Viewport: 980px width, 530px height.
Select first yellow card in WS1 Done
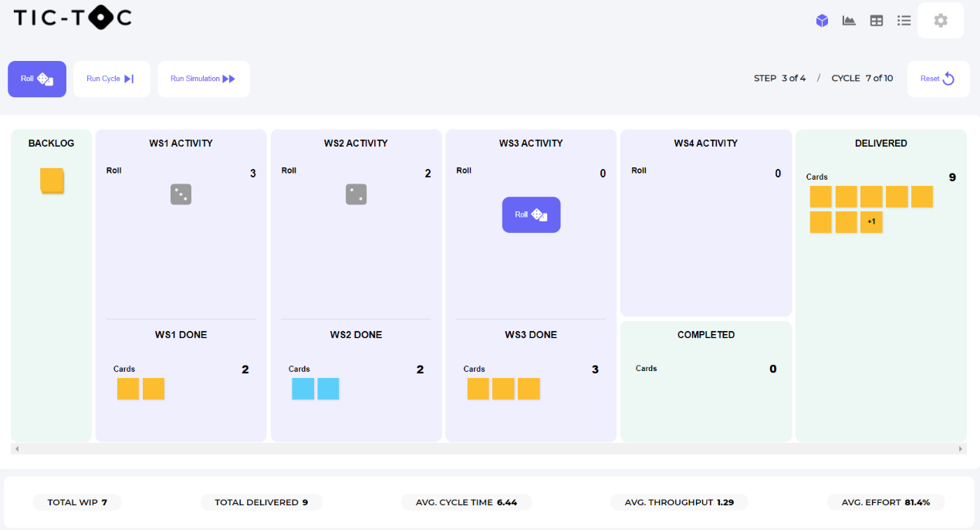[x=128, y=389]
